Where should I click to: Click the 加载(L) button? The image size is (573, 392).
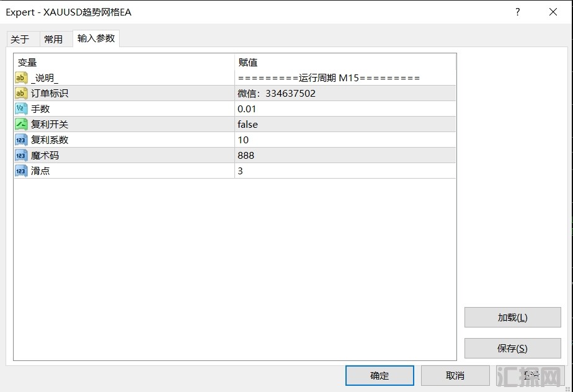(x=512, y=317)
